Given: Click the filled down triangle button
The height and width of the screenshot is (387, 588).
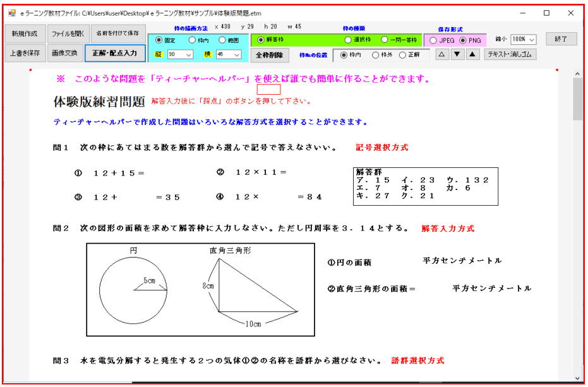Looking at the screenshot, I should point(457,55).
